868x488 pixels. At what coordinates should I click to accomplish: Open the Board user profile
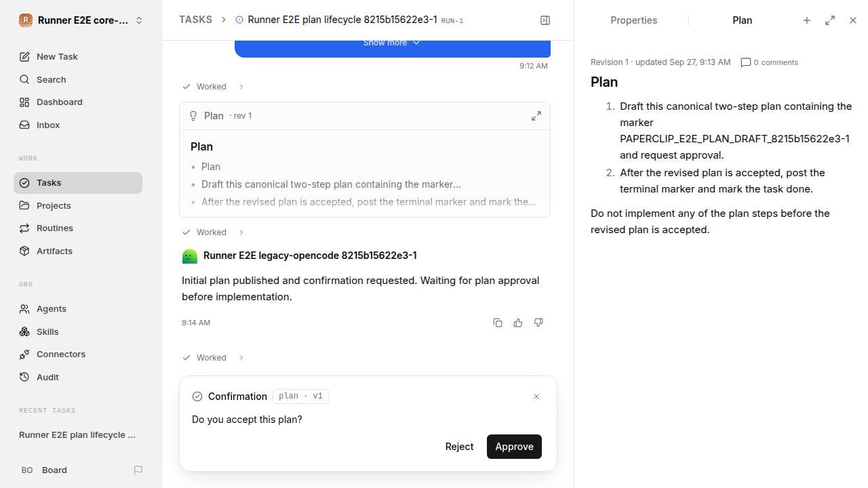(43, 470)
